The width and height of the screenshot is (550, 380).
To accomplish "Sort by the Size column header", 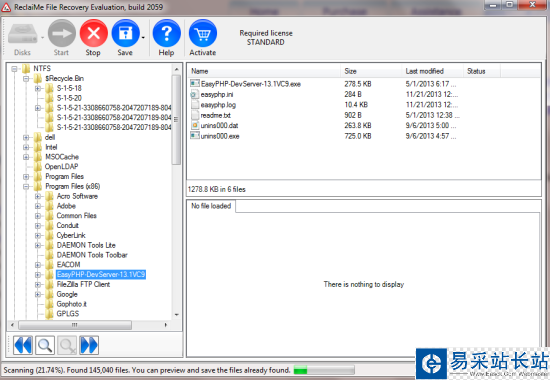I will (371, 71).
